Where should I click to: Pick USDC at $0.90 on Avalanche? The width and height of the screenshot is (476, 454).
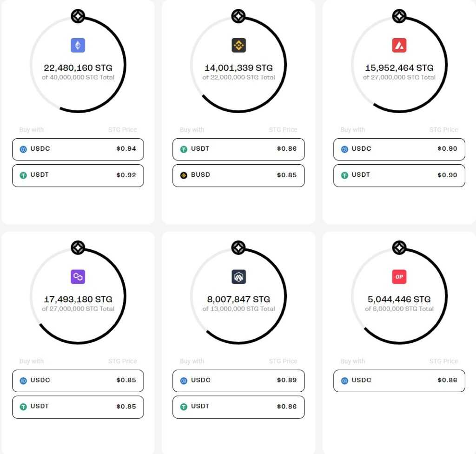[399, 149]
